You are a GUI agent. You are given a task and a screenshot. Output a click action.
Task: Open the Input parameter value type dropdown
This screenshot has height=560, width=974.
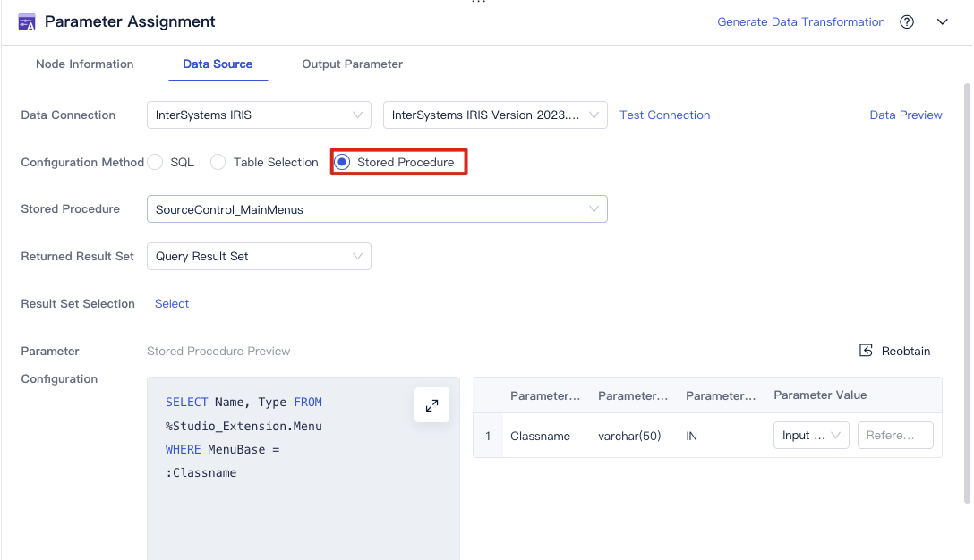(811, 436)
